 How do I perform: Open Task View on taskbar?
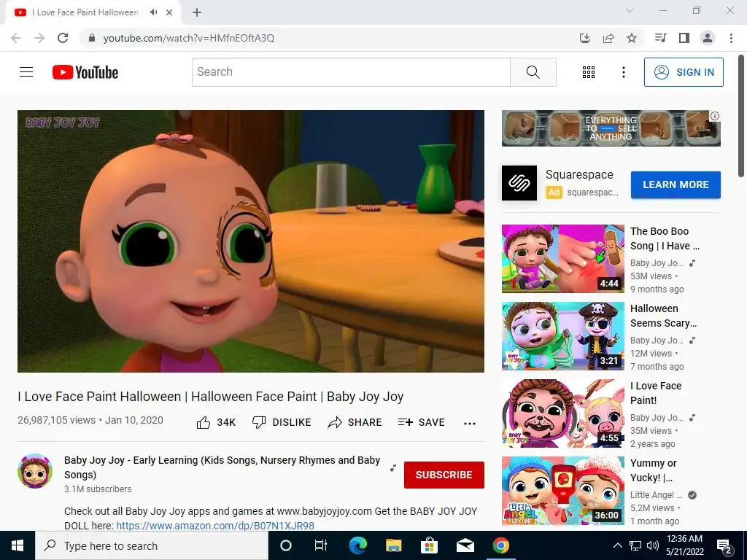pos(321,545)
